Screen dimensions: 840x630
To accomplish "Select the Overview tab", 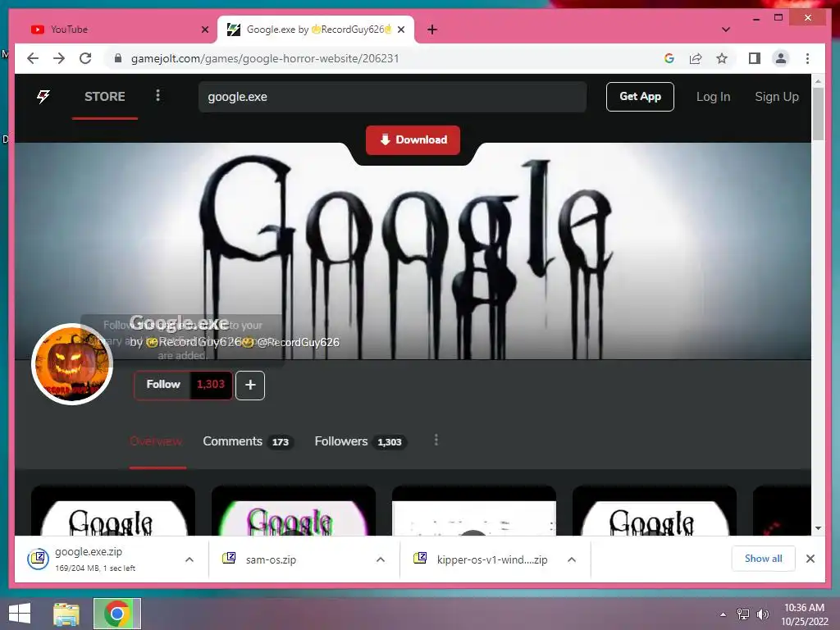I will coord(156,441).
